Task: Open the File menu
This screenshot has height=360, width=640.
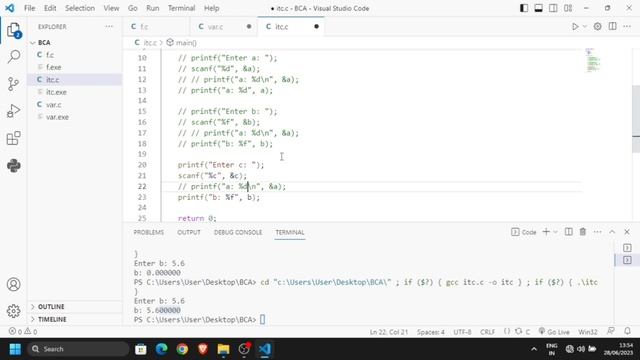Action: [29, 8]
